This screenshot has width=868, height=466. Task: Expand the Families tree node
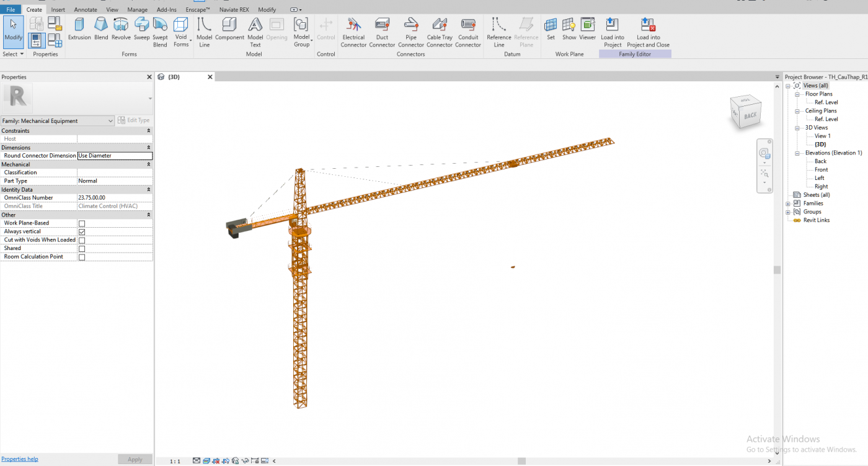click(788, 204)
